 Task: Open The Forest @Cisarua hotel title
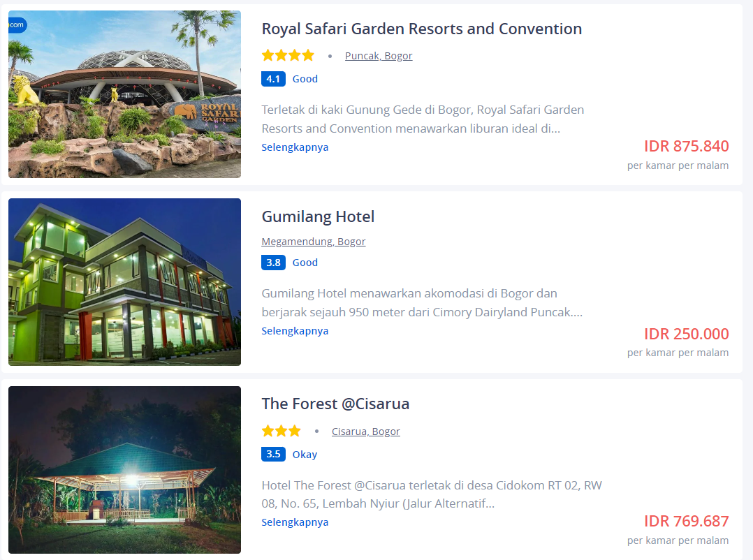(x=335, y=404)
